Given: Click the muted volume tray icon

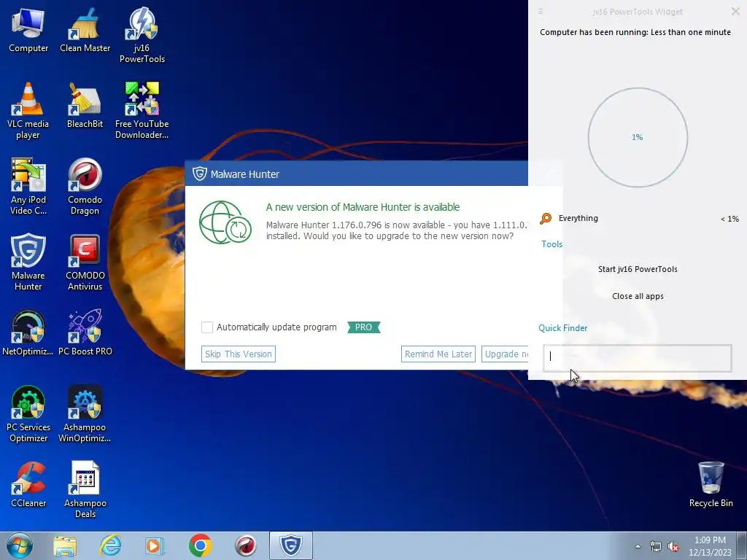Looking at the screenshot, I should click(673, 547).
